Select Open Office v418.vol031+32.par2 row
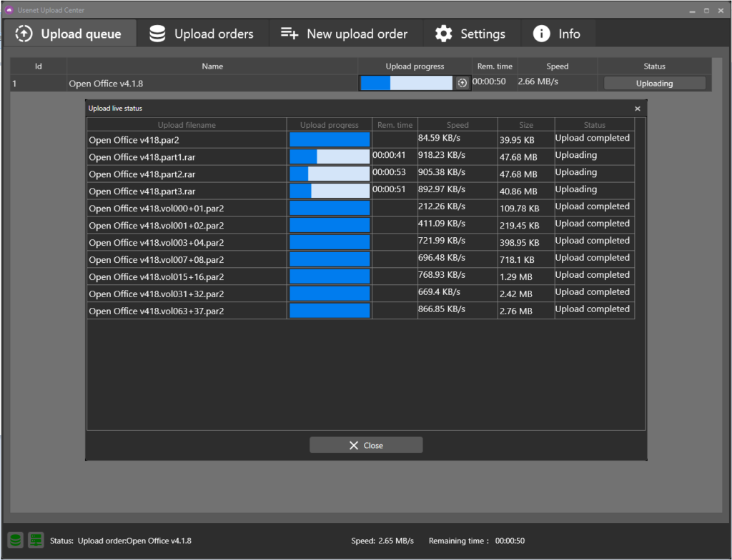This screenshot has height=560, width=732. [360, 294]
